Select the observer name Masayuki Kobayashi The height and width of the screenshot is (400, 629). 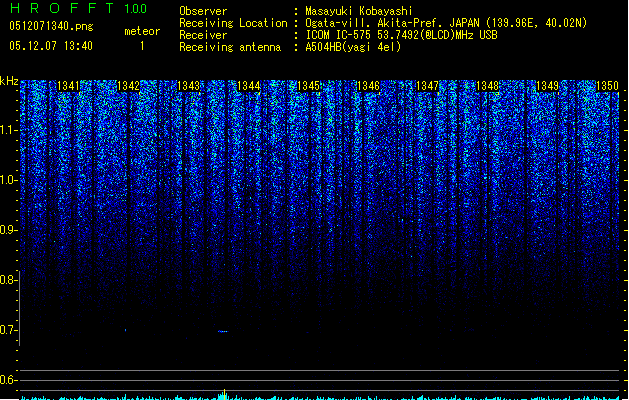click(359, 11)
